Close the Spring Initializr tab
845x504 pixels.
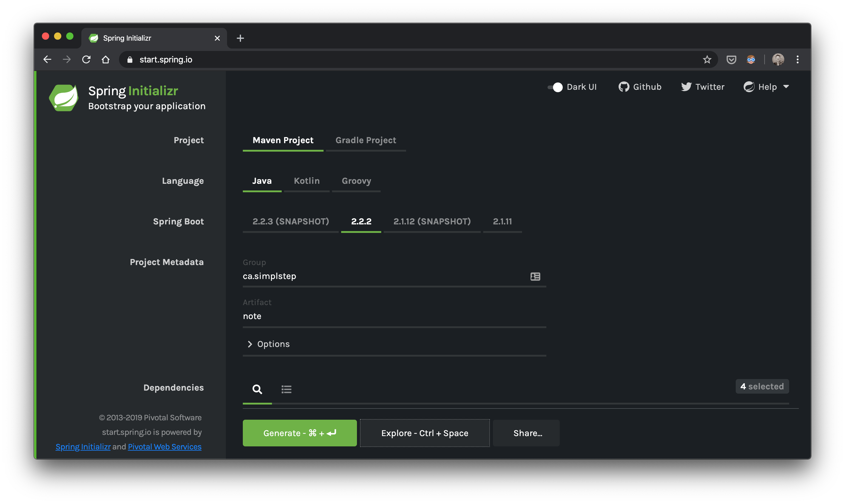click(217, 38)
